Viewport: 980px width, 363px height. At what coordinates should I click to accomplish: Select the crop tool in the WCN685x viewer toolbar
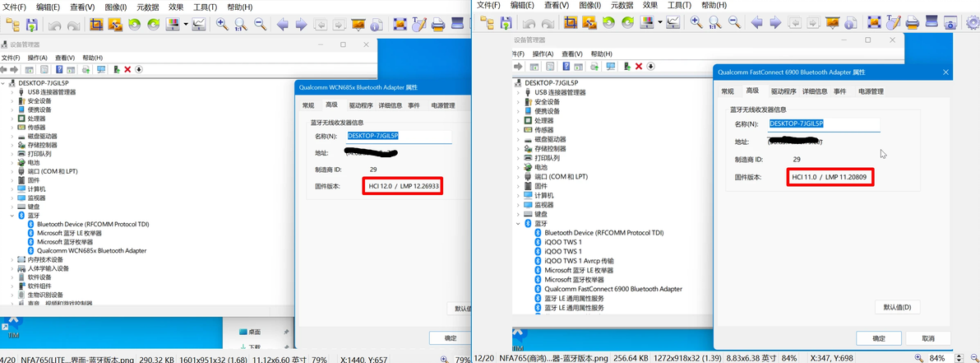click(95, 25)
